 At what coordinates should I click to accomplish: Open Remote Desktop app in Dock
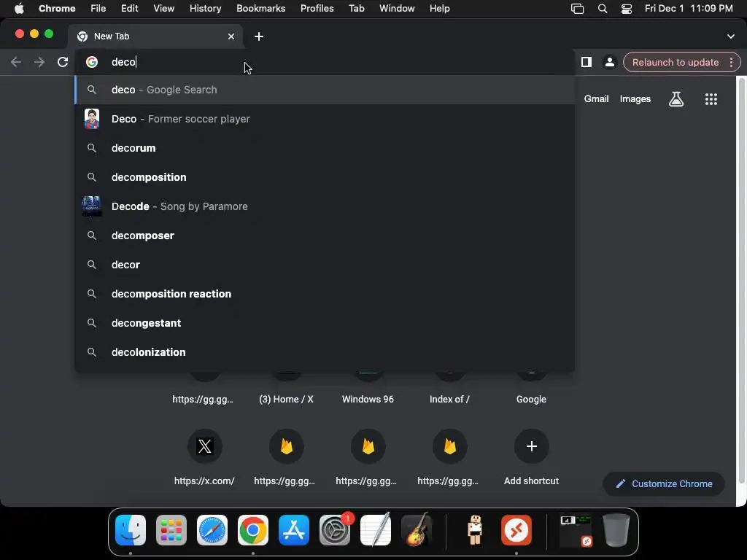point(516,530)
